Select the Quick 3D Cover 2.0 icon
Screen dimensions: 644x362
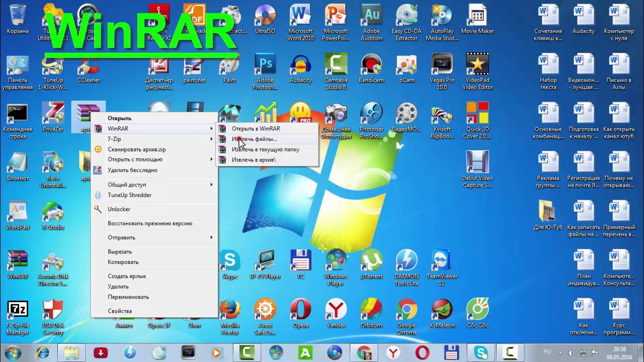click(477, 120)
